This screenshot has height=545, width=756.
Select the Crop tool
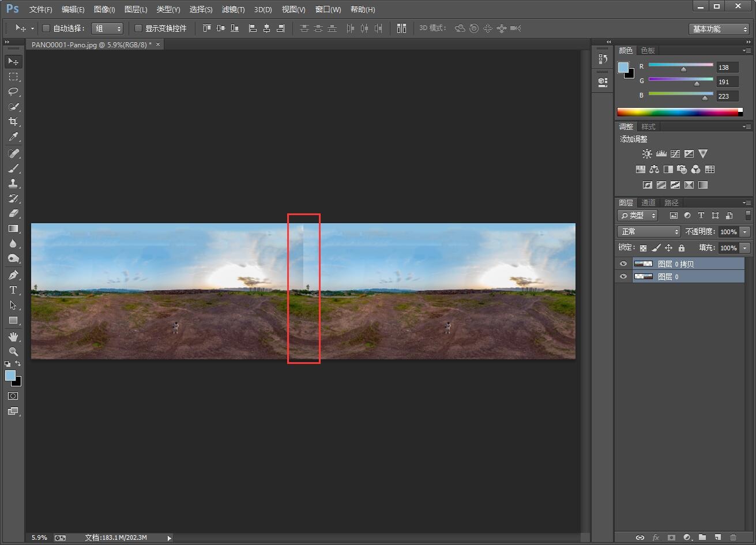point(13,122)
